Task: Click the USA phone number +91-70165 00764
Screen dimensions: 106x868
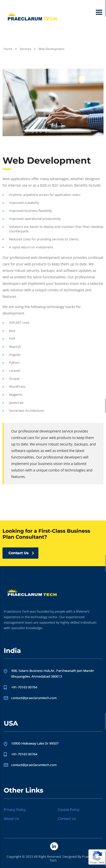Action: pyautogui.click(x=24, y=754)
